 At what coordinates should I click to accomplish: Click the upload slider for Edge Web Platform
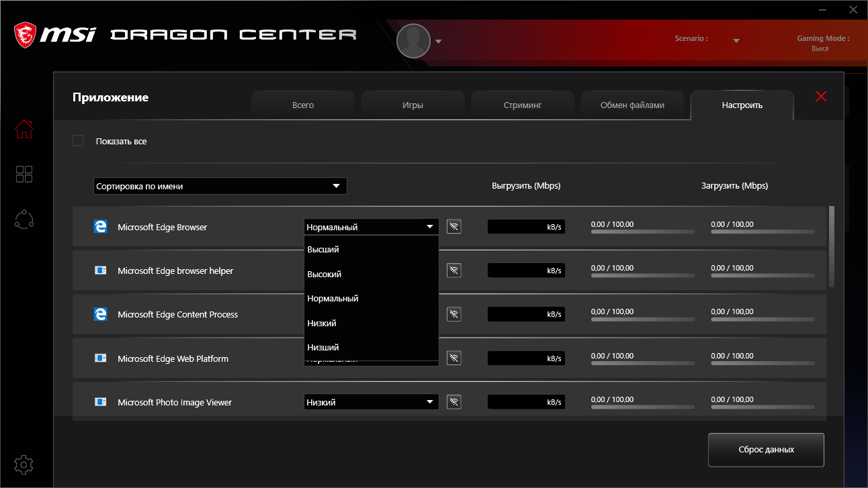tap(643, 363)
